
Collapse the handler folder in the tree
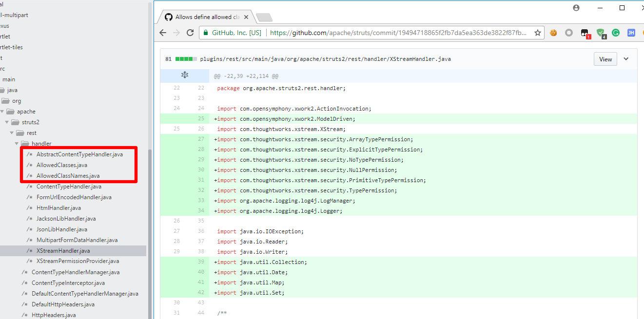(x=17, y=144)
